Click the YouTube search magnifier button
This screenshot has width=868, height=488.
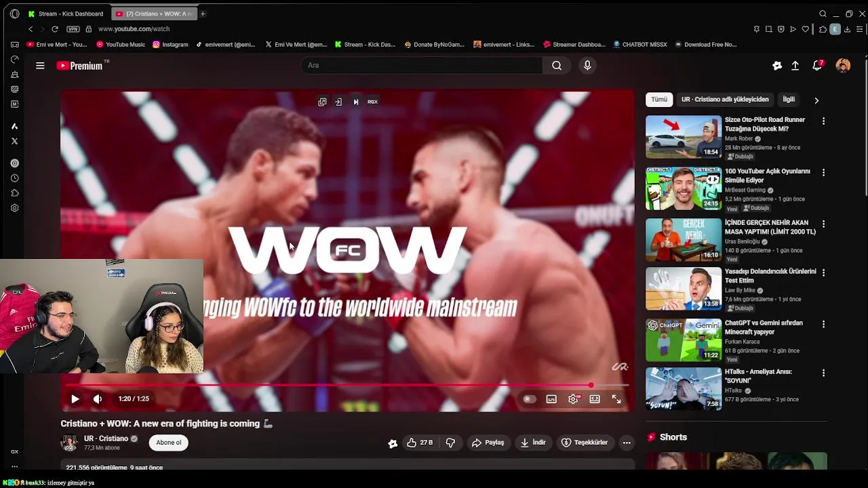(557, 65)
